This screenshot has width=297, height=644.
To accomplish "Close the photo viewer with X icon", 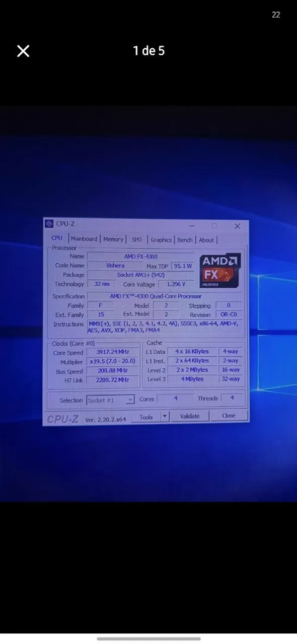I will (23, 51).
